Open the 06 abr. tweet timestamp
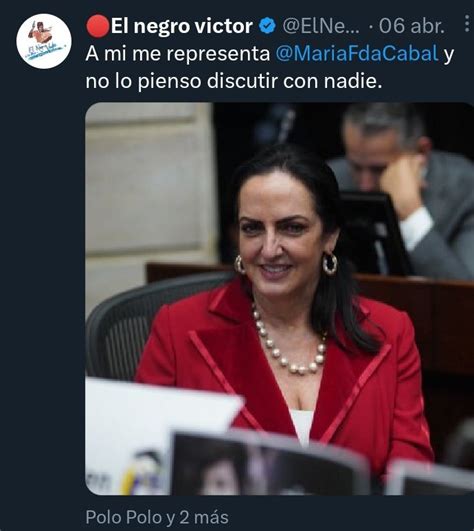The image size is (474, 531). 411,26
